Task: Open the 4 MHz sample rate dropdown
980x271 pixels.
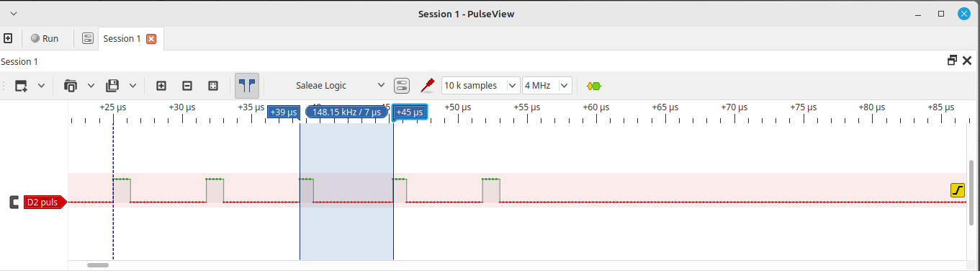Action: pyautogui.click(x=547, y=85)
